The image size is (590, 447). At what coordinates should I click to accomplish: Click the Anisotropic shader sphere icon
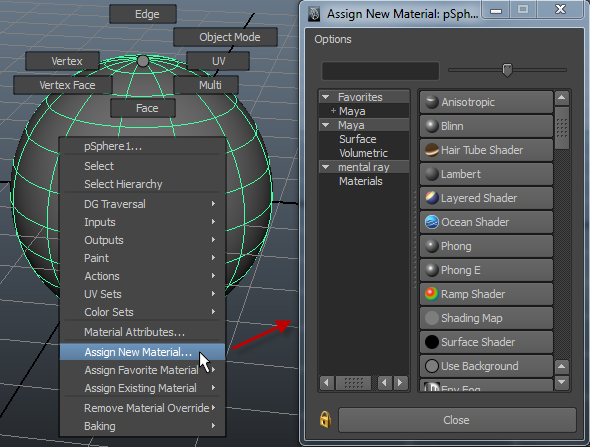click(x=432, y=102)
